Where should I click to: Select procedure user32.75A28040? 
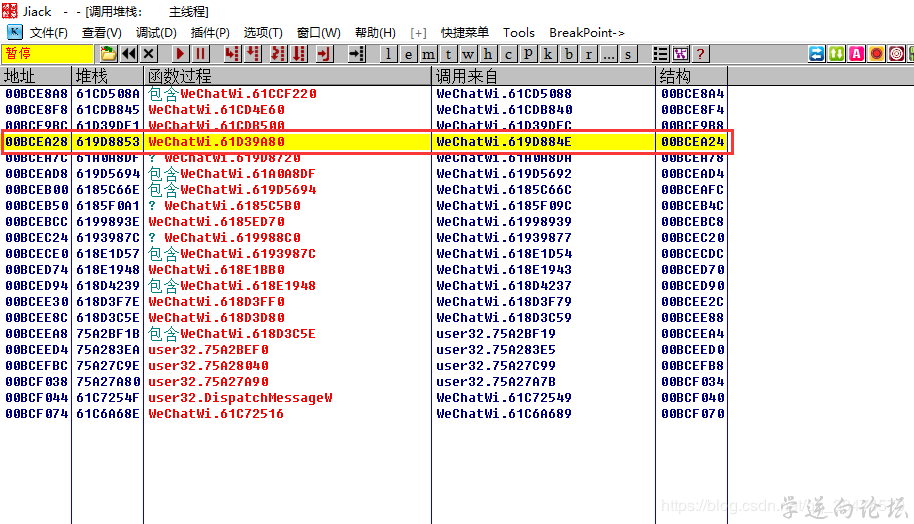(x=208, y=366)
